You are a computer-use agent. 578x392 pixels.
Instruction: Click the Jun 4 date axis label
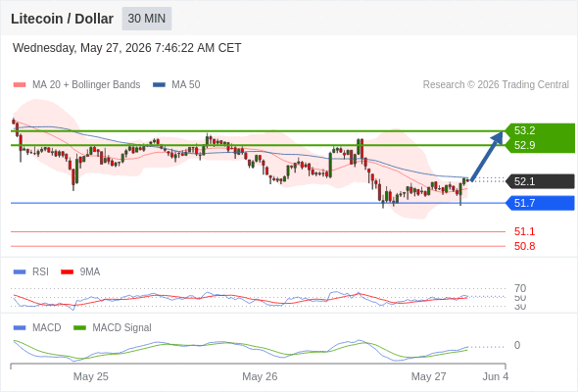(x=496, y=376)
